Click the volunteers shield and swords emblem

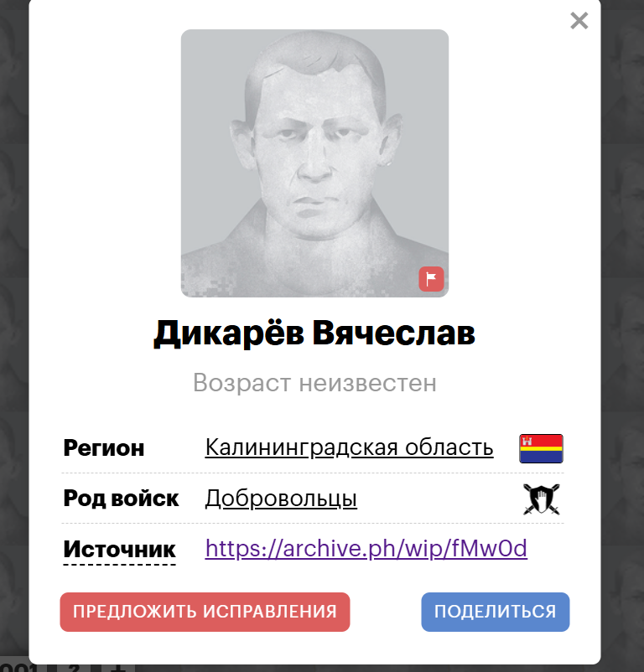[542, 499]
